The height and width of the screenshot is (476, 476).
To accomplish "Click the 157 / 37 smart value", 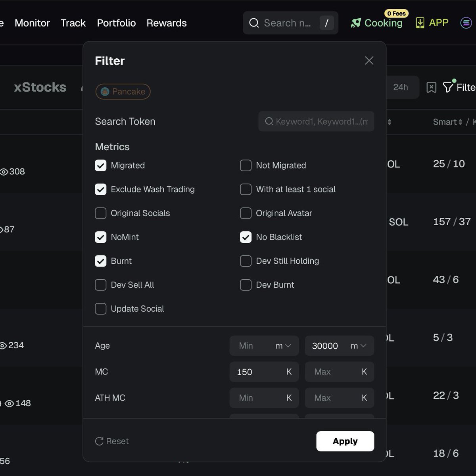I will (x=452, y=222).
